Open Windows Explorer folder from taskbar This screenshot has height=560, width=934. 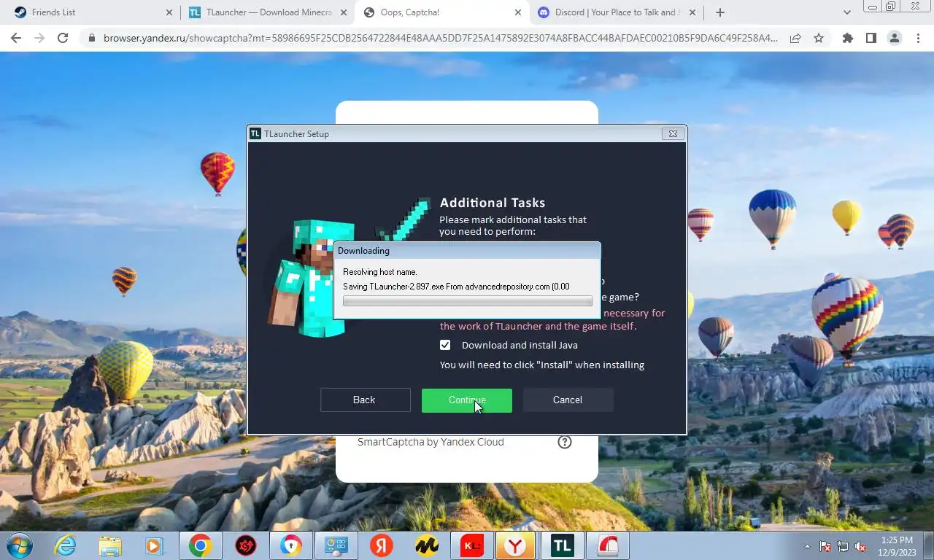[x=110, y=545]
